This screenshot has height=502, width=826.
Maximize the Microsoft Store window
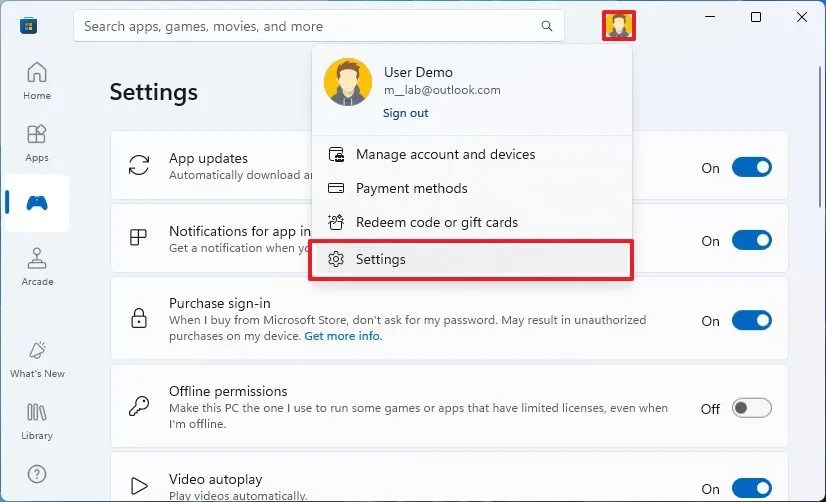pos(756,17)
